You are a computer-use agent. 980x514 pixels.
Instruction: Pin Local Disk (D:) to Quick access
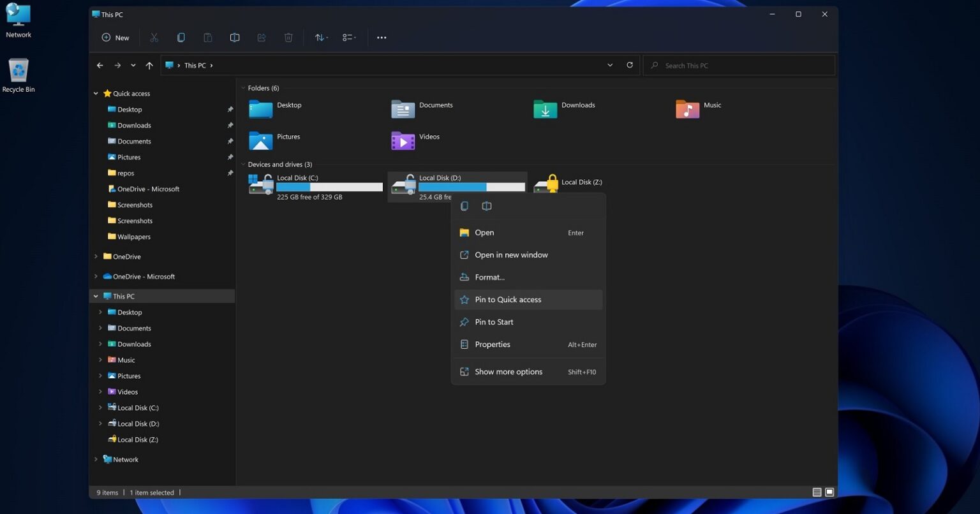coord(508,299)
